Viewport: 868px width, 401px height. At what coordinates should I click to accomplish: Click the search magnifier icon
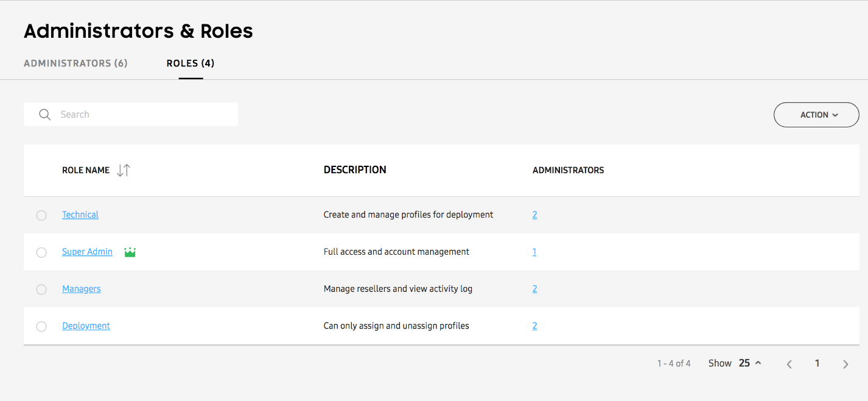click(44, 115)
